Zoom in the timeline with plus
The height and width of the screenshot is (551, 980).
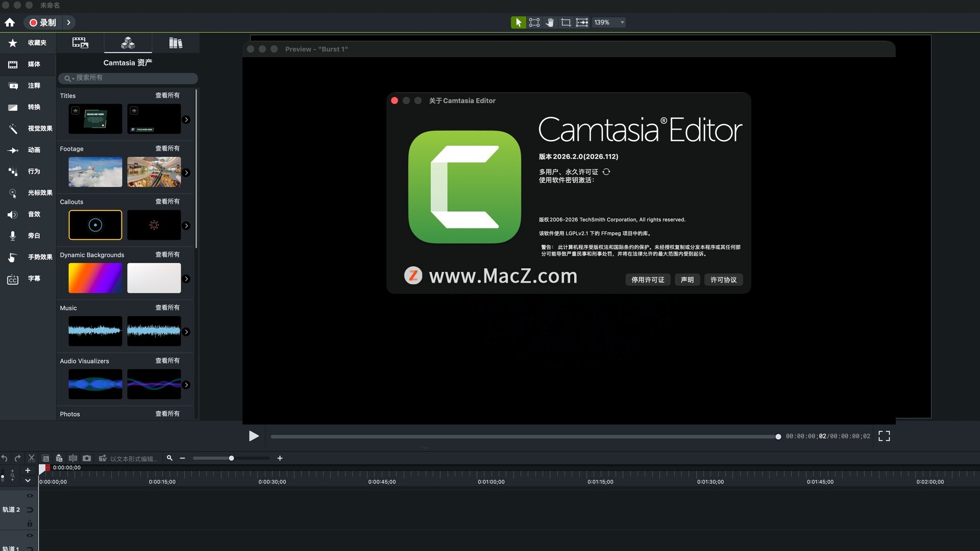[x=280, y=458]
